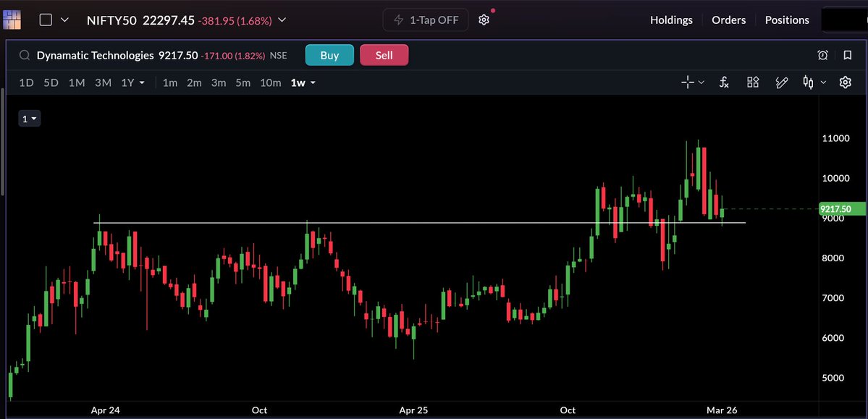Switch to the 1m candle interval

(170, 83)
